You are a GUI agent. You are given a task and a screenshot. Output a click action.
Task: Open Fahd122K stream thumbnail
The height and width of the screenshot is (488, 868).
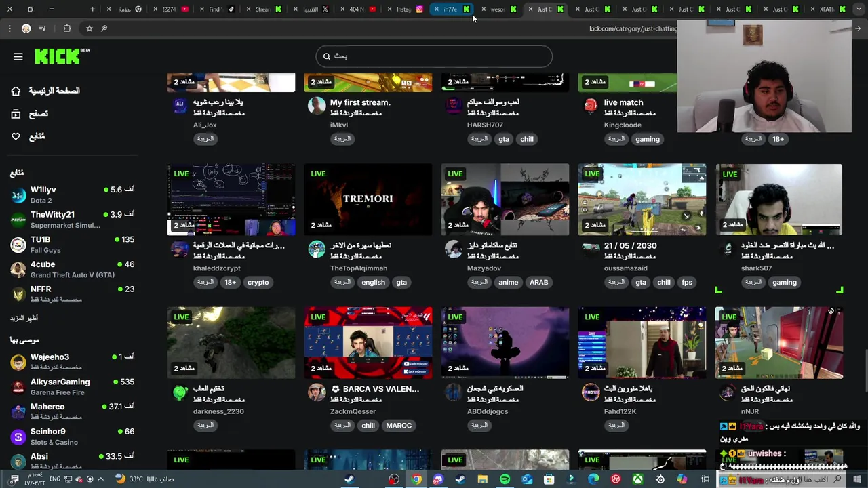[x=642, y=343]
